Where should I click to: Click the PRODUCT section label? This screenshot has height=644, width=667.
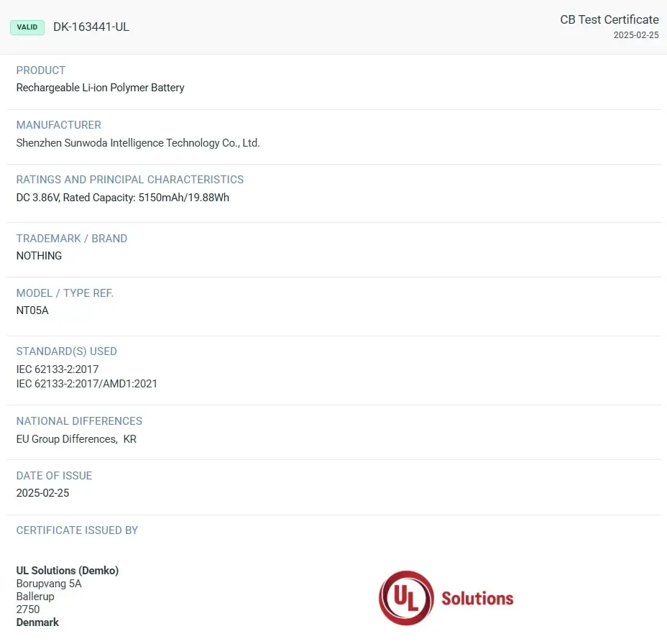(x=41, y=70)
